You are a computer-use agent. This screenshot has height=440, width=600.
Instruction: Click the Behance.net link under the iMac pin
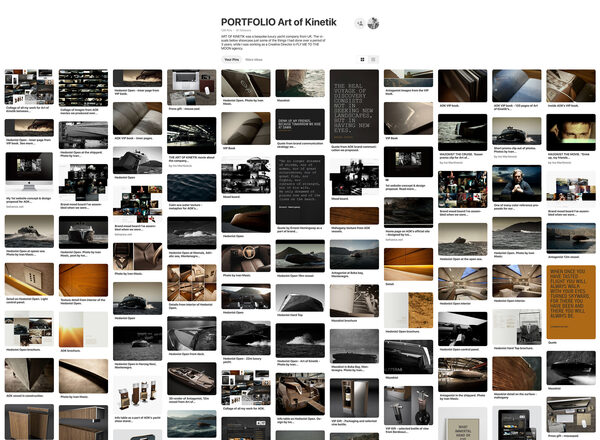coord(14,206)
